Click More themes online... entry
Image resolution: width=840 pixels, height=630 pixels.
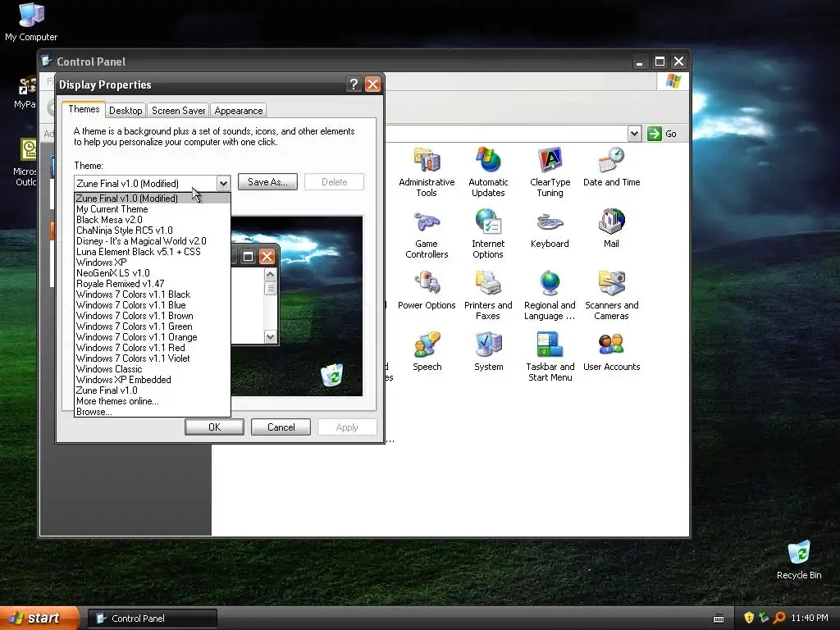point(153,401)
